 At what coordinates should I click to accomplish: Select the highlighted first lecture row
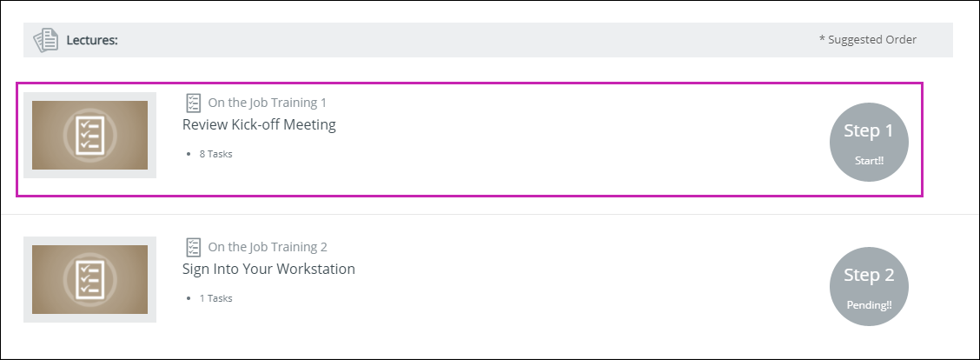[x=469, y=140]
